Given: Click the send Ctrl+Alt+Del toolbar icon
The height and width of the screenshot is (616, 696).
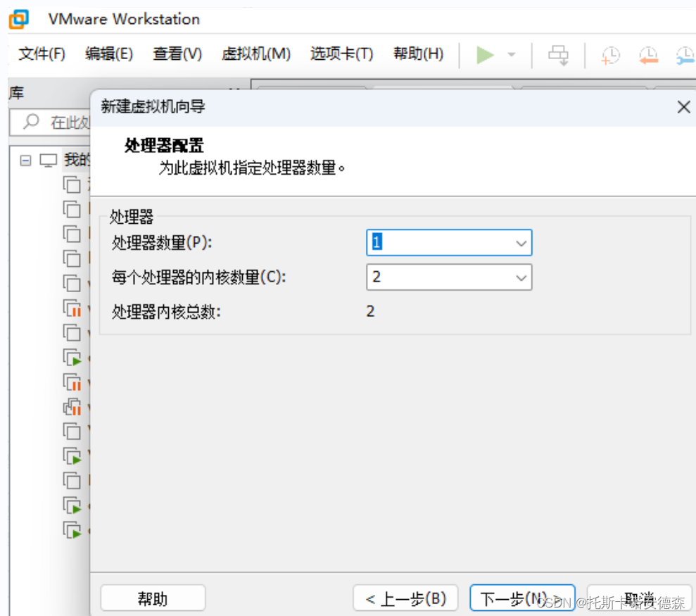Looking at the screenshot, I should (558, 56).
